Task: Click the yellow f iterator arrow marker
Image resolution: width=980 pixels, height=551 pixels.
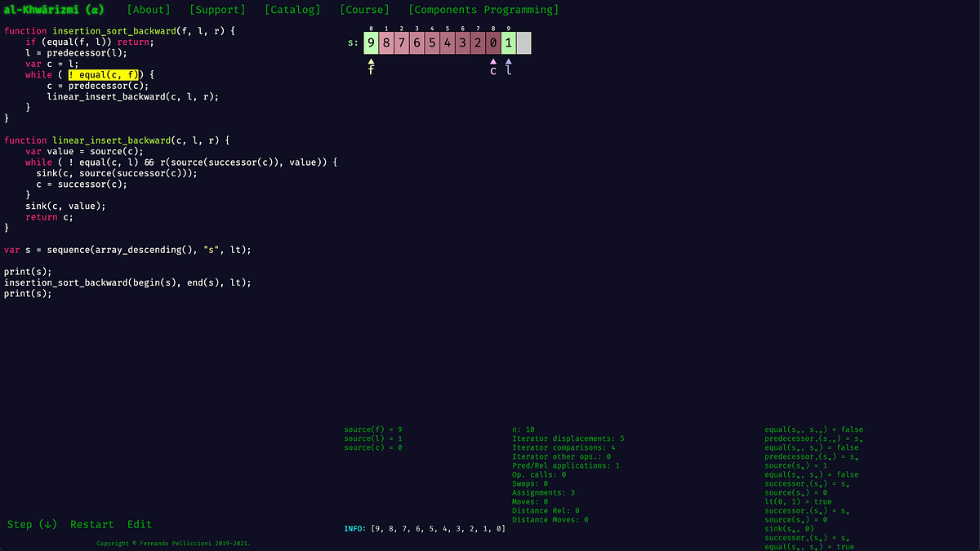Action: [x=371, y=64]
